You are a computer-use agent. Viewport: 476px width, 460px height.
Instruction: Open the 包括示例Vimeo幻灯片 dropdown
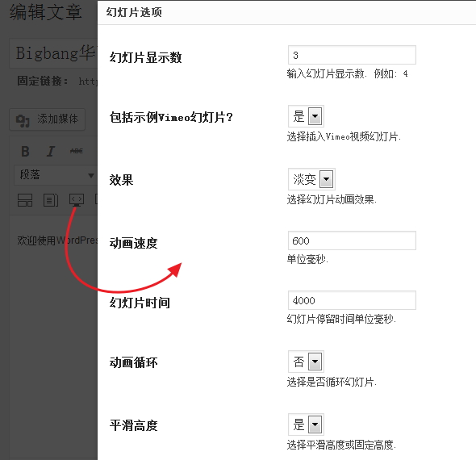tap(306, 116)
